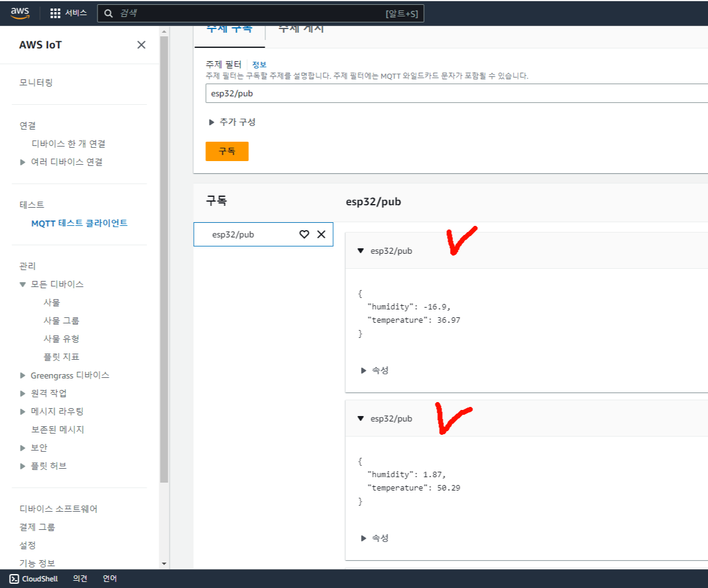Open 디바이스 소프트웨어 in sidebar
The width and height of the screenshot is (708, 588).
click(58, 509)
